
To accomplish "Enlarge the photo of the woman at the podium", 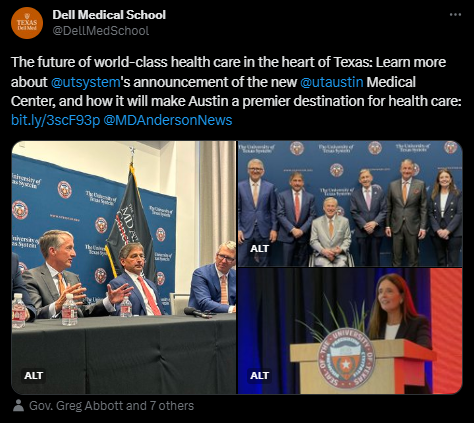I will (x=350, y=331).
